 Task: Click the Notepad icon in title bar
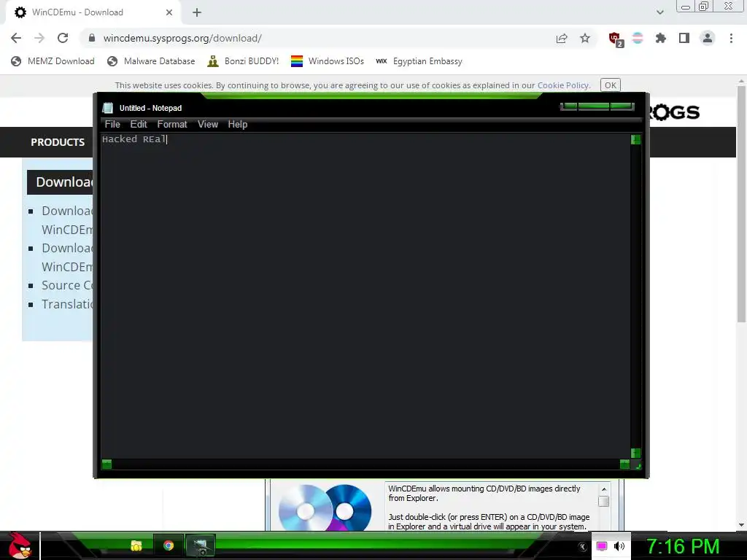point(108,108)
